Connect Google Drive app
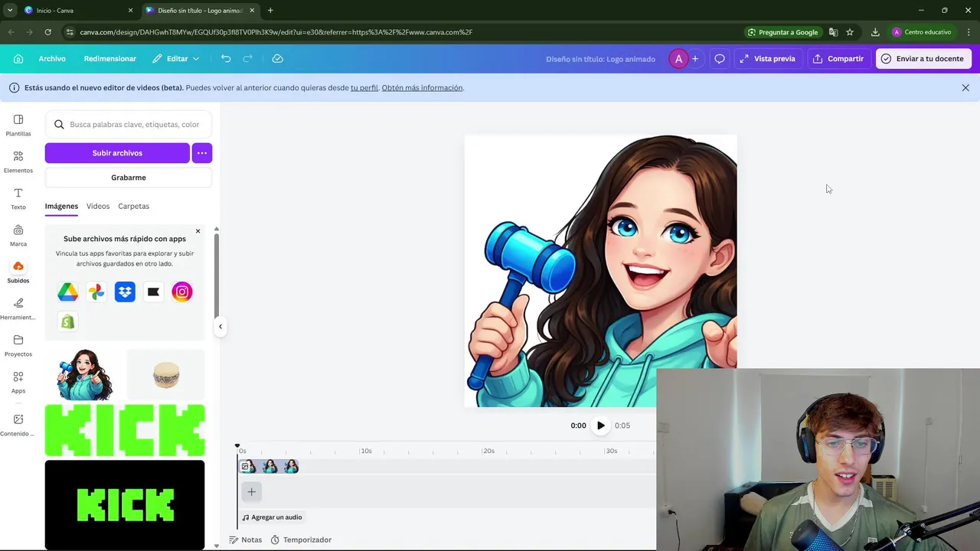The height and width of the screenshot is (551, 980). [67, 292]
